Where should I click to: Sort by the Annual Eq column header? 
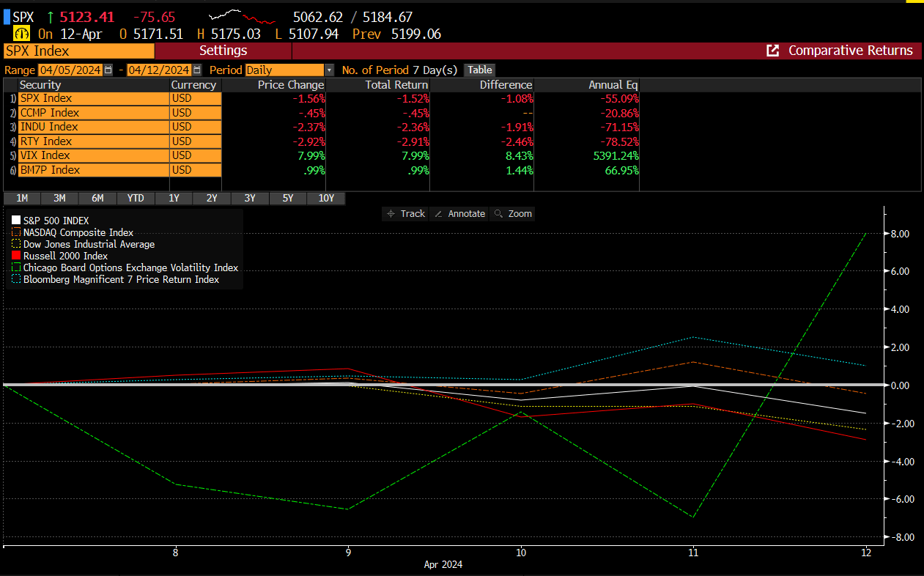click(586, 85)
